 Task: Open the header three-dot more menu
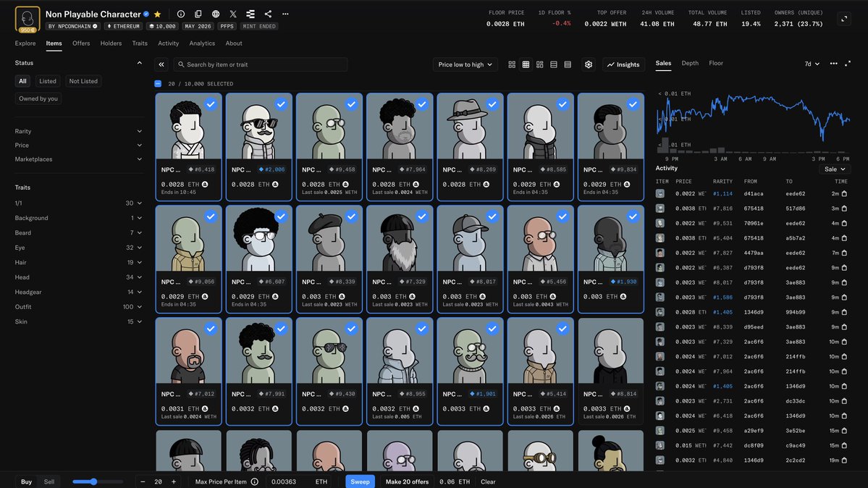285,14
